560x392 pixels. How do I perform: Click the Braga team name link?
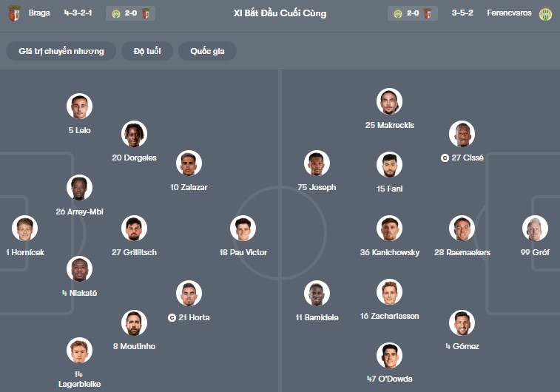(39, 13)
